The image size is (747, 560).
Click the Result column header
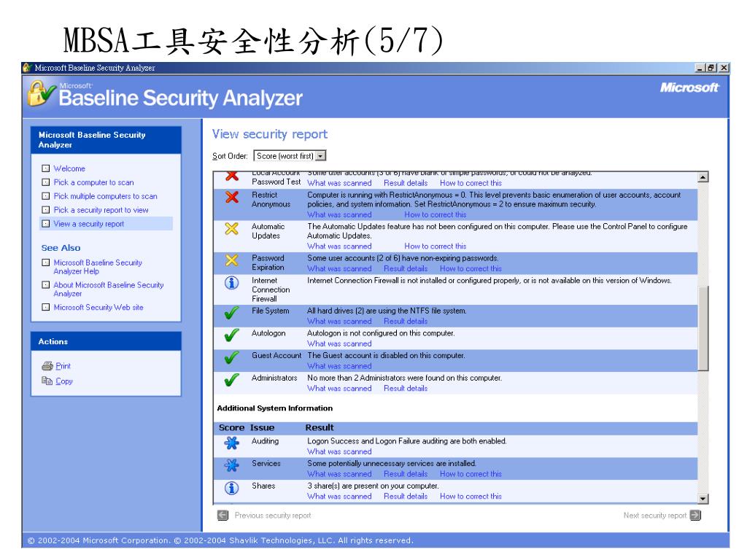pos(320,427)
